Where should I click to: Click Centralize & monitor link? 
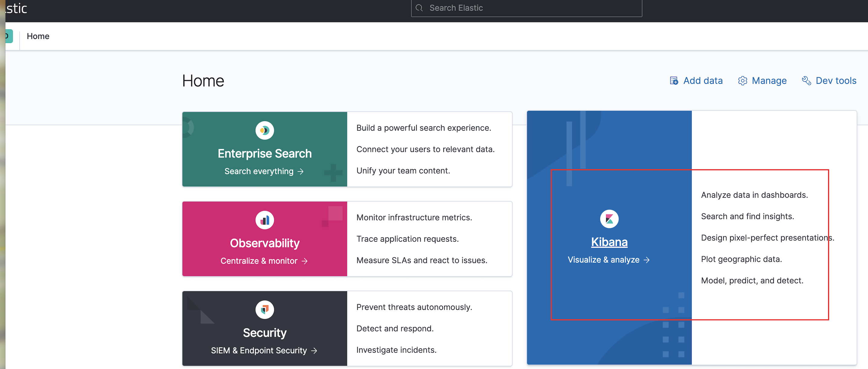click(x=264, y=261)
